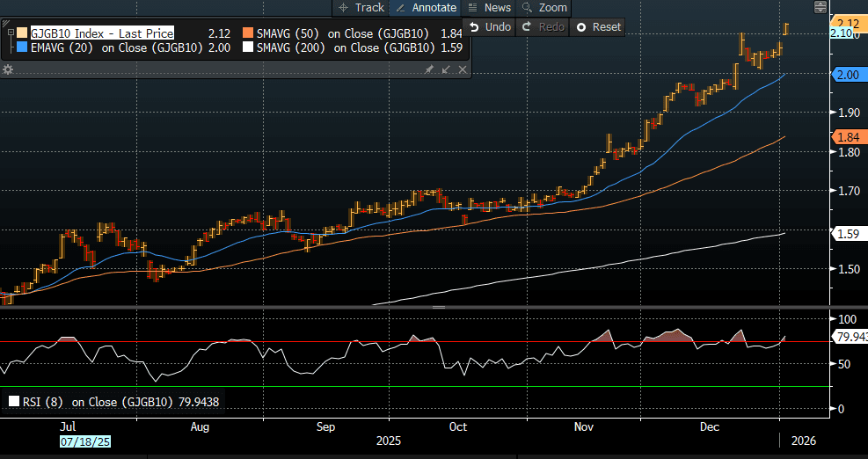Select the GJGB10 Index - Last Price label

(101, 33)
